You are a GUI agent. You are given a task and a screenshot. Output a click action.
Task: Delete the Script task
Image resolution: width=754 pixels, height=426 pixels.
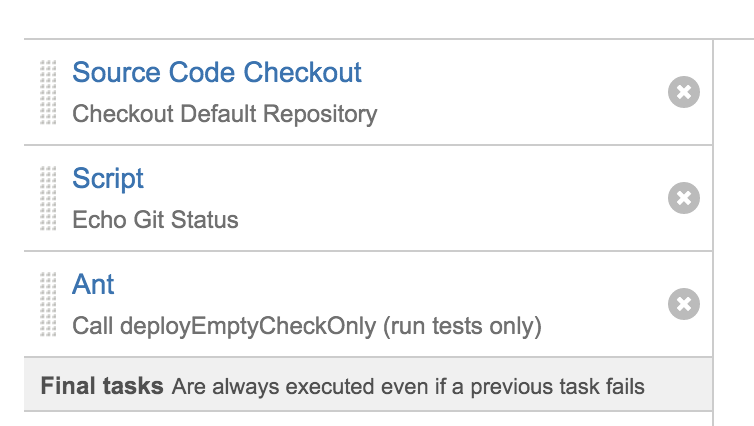click(683, 198)
